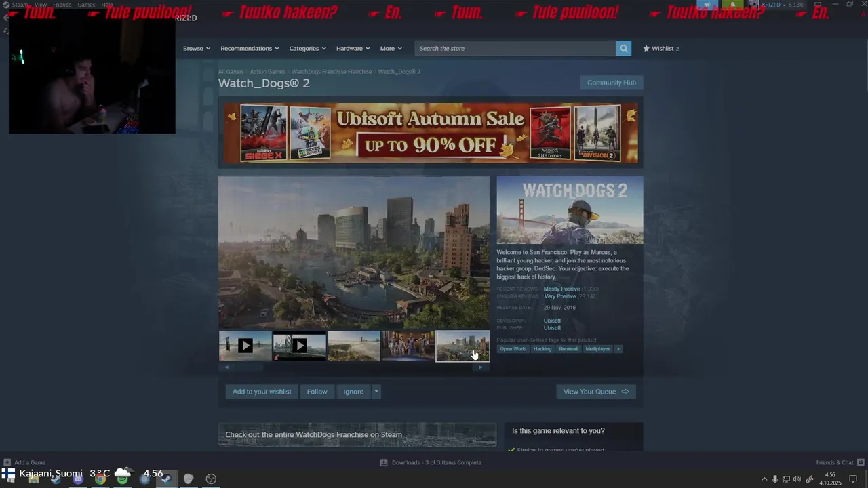Select the Multiplayer tag
The height and width of the screenshot is (488, 868).
click(597, 349)
